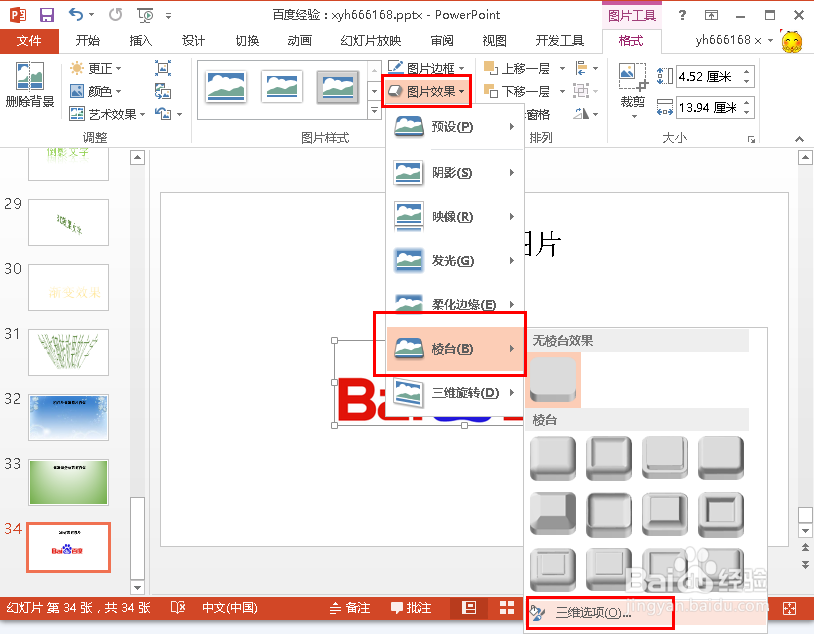Image resolution: width=814 pixels, height=634 pixels.
Task: Click the 备注 notes button in status bar
Action: pos(350,608)
